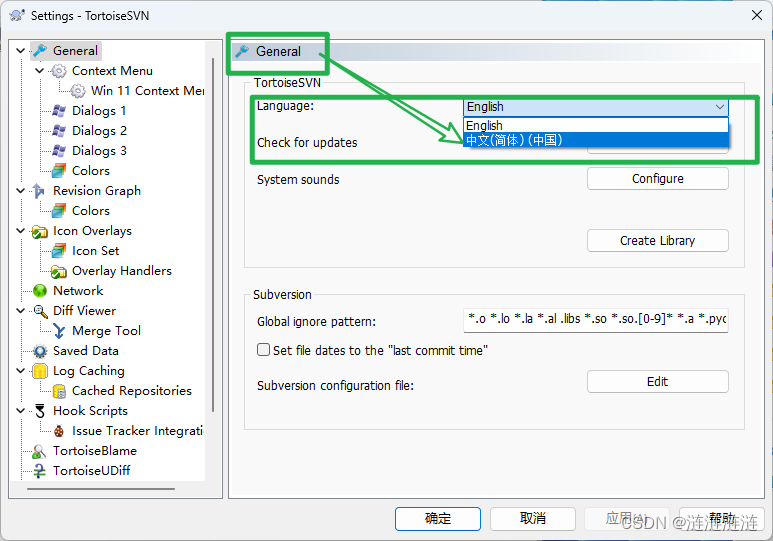Choose English in the language list

[596, 125]
